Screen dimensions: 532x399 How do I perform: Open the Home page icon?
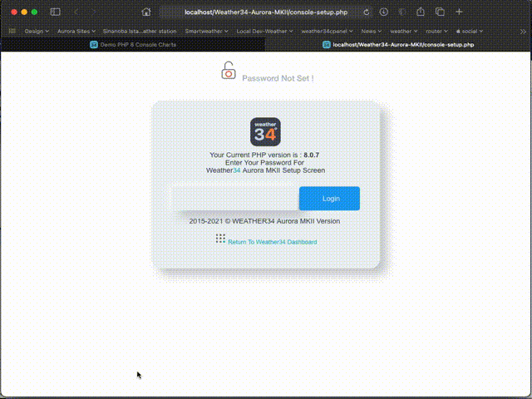coord(146,12)
